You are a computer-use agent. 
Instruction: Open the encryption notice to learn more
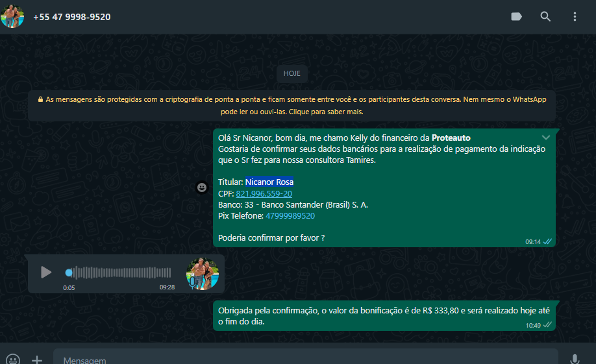(x=292, y=106)
